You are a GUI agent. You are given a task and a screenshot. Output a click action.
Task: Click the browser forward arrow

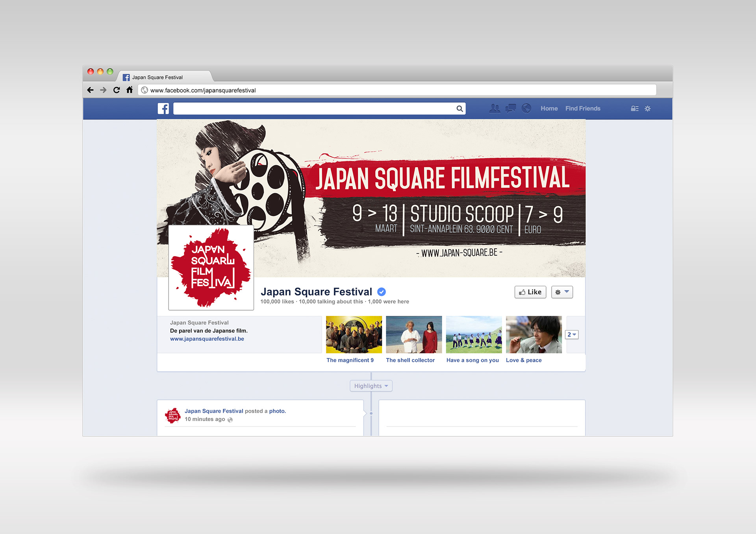(x=103, y=90)
